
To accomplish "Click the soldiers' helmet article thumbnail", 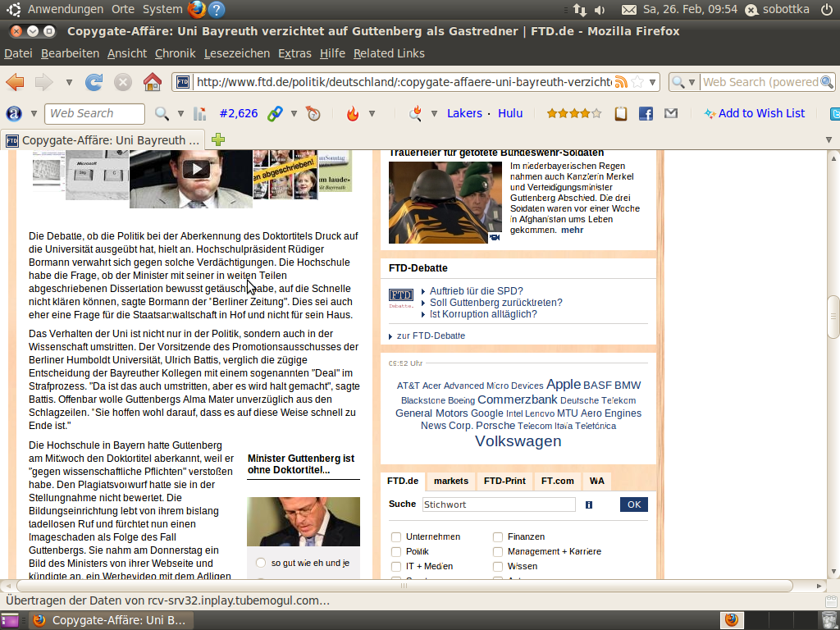I will pos(445,203).
